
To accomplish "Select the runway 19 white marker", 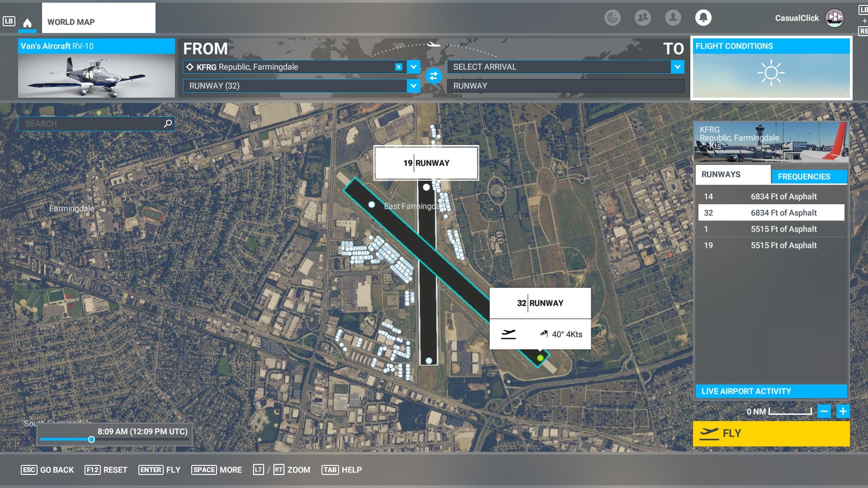I will [x=426, y=187].
